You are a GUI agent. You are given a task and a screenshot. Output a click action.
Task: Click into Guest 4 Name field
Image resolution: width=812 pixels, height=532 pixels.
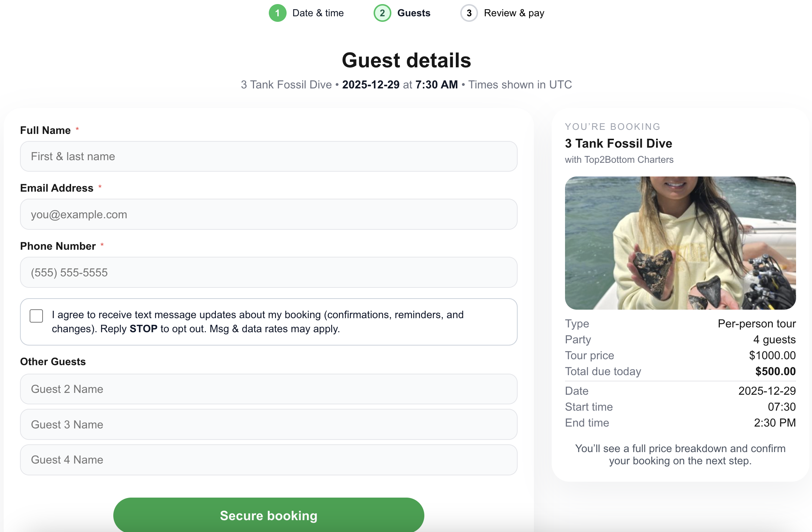pos(268,460)
